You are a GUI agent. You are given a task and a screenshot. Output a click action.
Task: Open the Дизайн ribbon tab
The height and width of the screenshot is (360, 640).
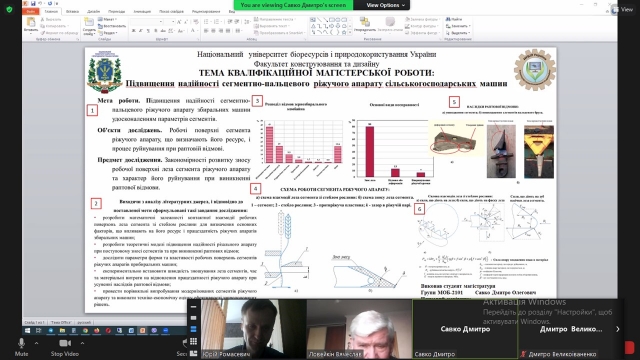pos(93,11)
